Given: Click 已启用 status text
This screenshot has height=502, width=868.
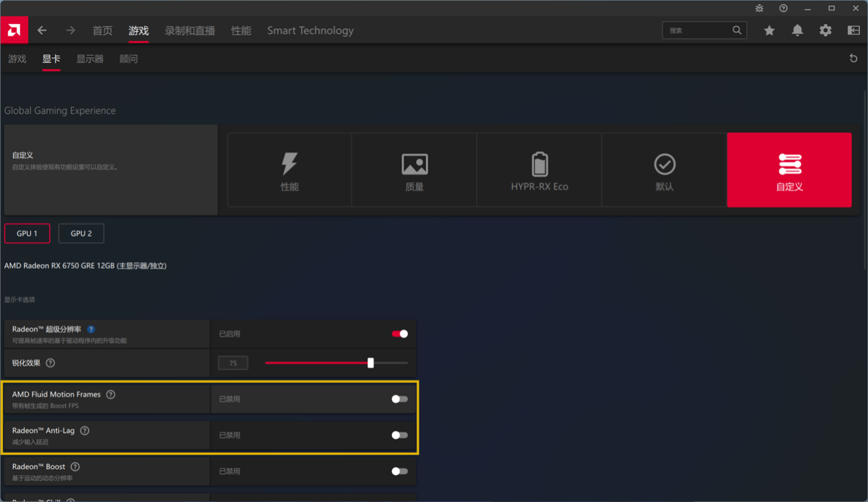Looking at the screenshot, I should point(230,334).
